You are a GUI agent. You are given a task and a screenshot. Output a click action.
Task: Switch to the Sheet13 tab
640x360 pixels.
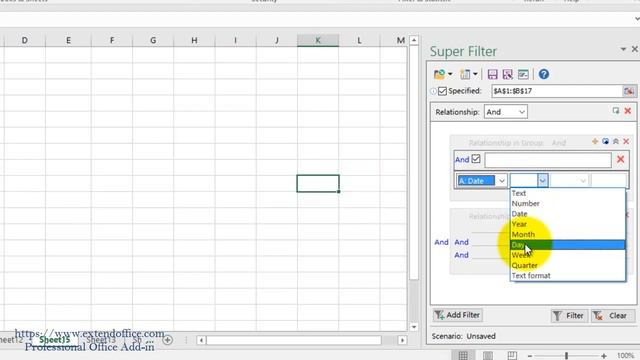coord(101,340)
